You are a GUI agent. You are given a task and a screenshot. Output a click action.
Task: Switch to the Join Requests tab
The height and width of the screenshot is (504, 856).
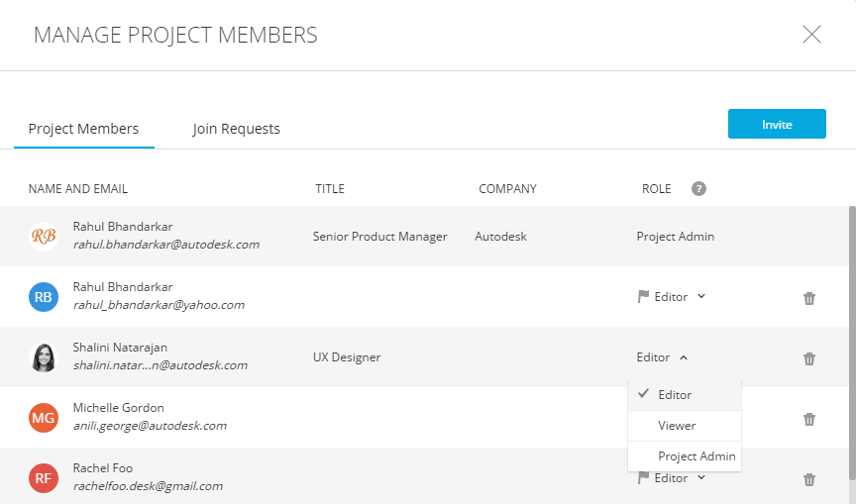(236, 129)
